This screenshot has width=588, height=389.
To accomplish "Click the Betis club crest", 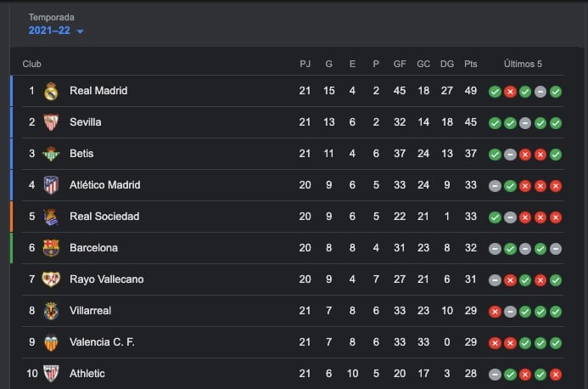I will tap(51, 154).
